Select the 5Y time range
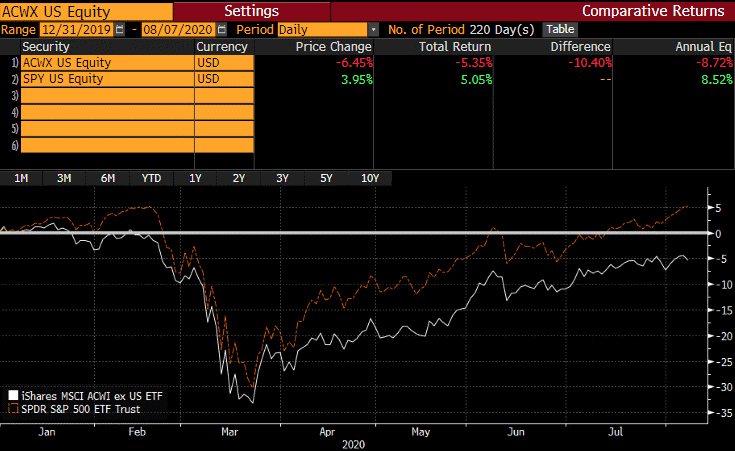735x451 pixels. [x=326, y=178]
